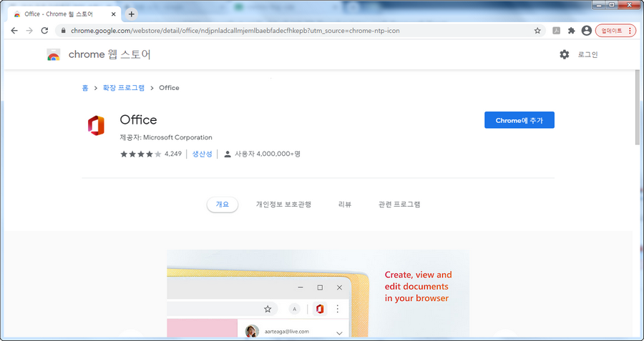Switch to the 리뷰 tab

tap(345, 204)
